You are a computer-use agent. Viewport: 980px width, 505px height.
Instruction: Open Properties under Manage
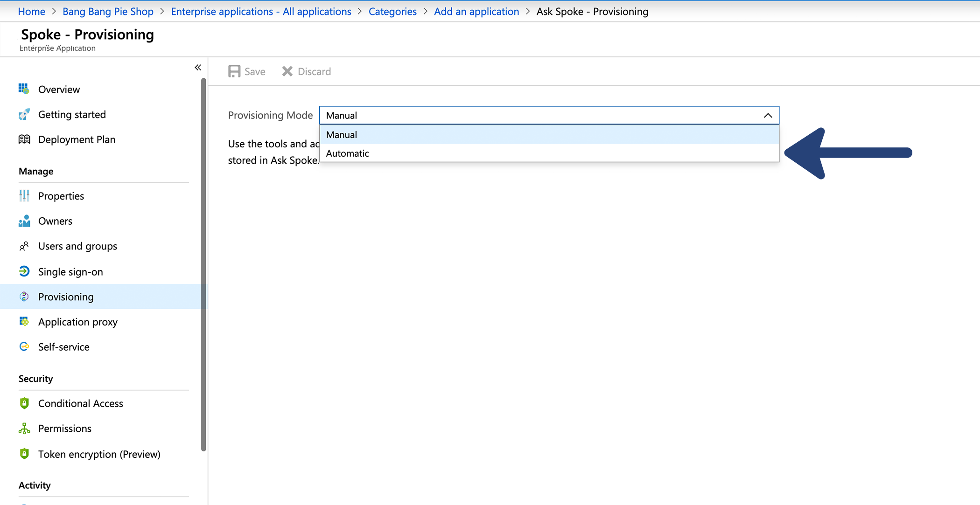tap(61, 196)
